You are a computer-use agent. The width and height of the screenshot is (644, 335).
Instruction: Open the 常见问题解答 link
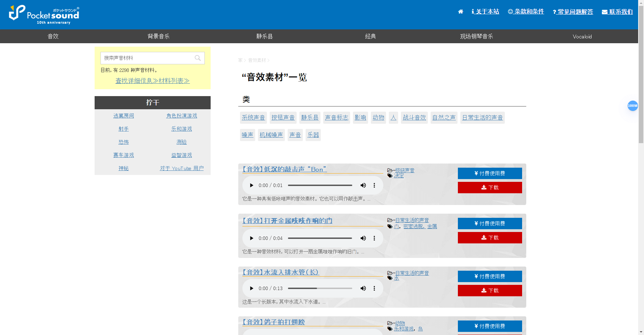(x=573, y=12)
